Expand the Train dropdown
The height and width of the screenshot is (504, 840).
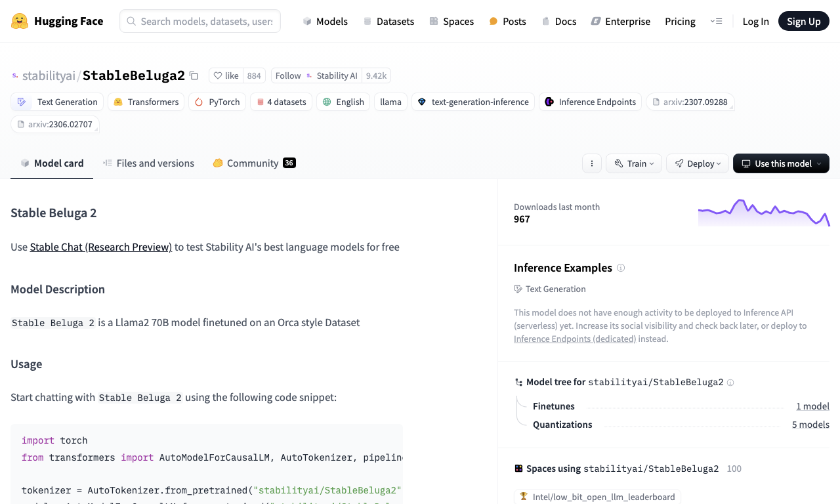634,163
